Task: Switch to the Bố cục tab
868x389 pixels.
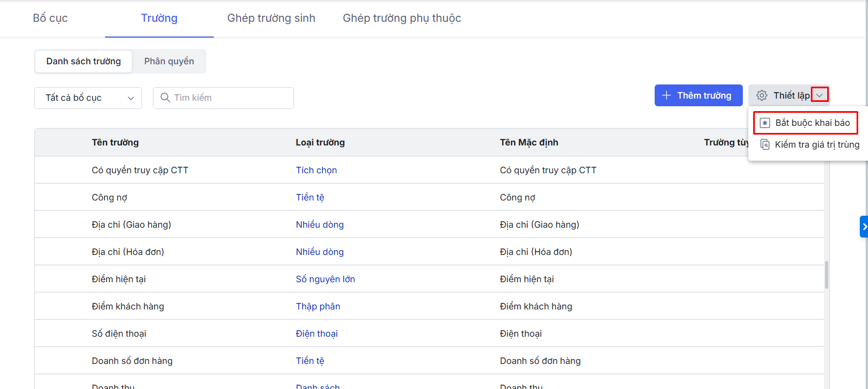Action: click(50, 18)
